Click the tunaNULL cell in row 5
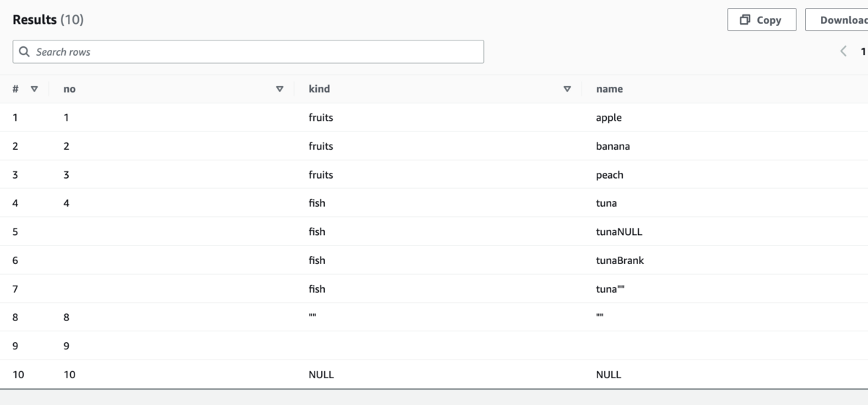Screen dimensions: 868x405 pos(619,231)
